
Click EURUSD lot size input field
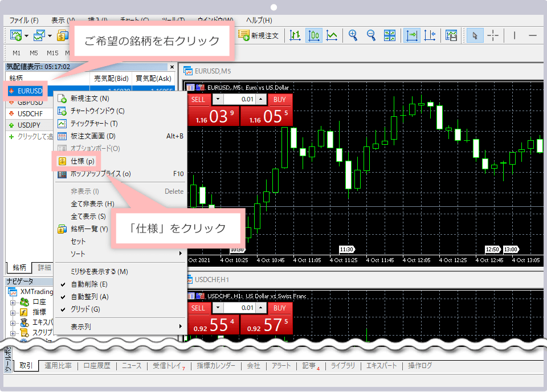pyautogui.click(x=239, y=99)
